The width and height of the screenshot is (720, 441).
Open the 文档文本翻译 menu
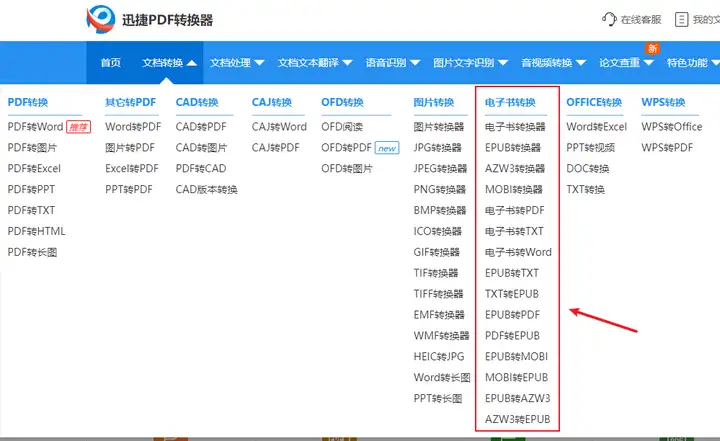pos(308,62)
